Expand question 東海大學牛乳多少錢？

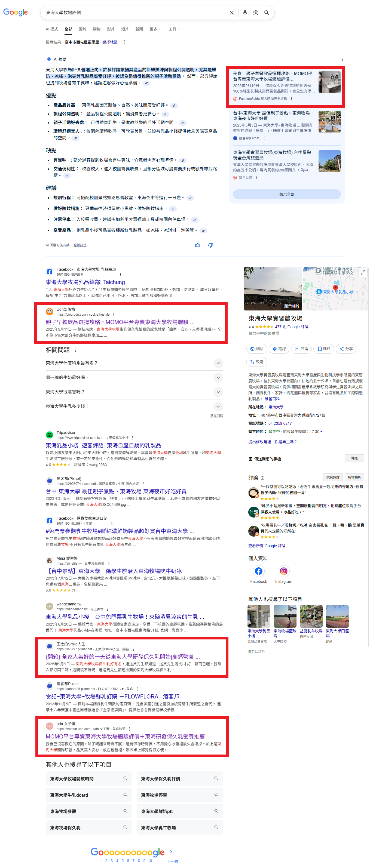pyautogui.click(x=218, y=406)
